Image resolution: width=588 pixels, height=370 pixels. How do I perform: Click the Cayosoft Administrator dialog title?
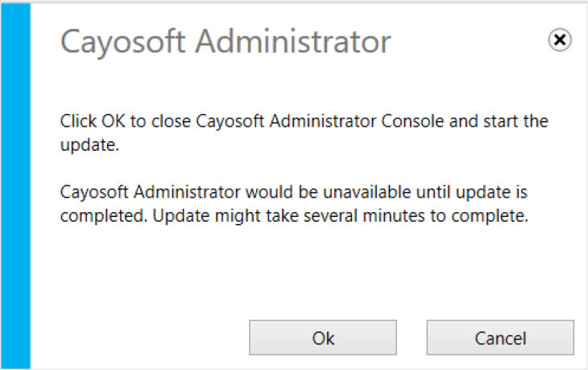click(226, 42)
